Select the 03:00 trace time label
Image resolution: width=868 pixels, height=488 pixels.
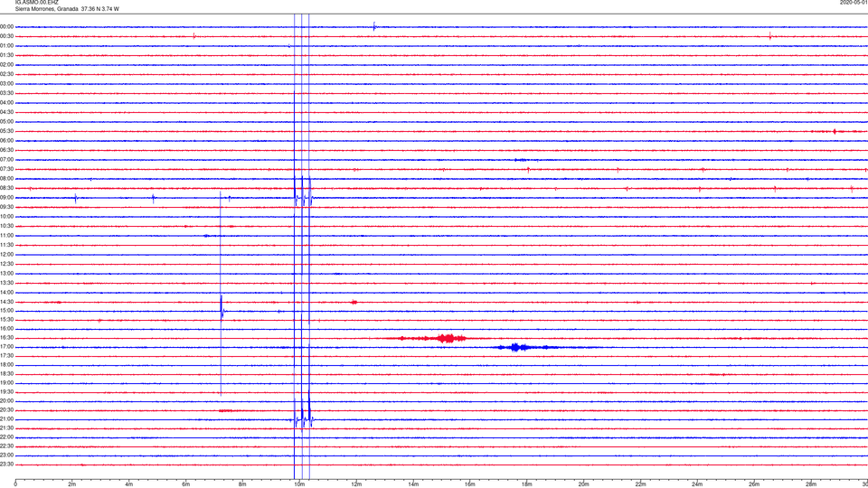(7, 83)
